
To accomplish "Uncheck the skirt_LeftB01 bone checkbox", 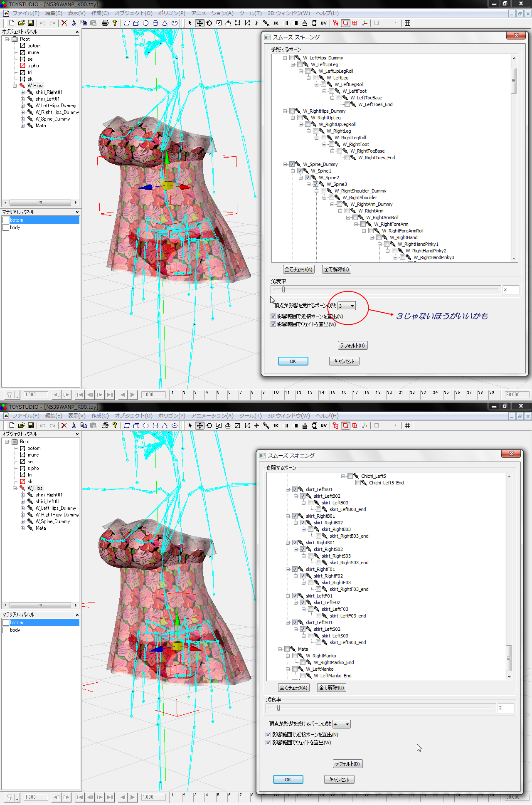I will [x=295, y=489].
